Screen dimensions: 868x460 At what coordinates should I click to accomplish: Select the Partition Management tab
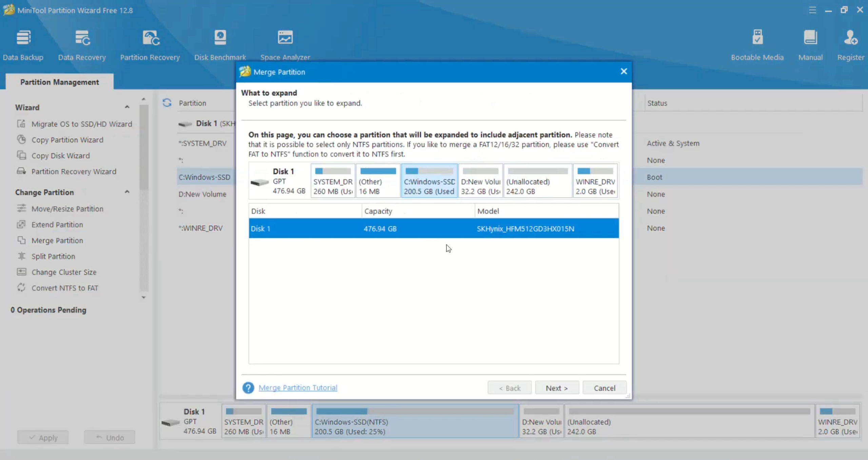[x=60, y=82]
